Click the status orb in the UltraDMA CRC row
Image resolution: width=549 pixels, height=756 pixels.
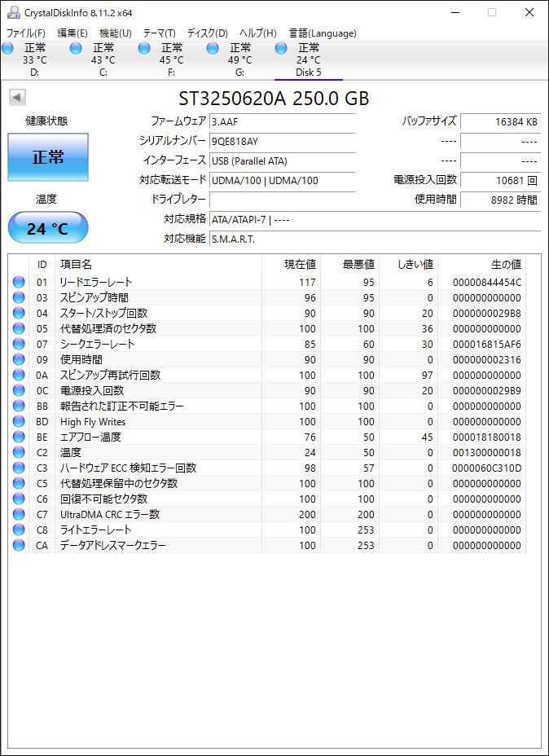point(19,514)
